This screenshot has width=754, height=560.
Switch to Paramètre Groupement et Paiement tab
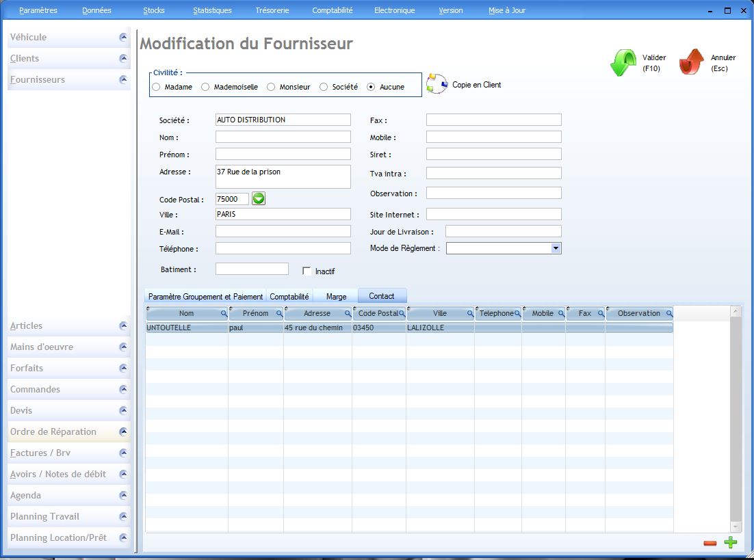(x=205, y=297)
